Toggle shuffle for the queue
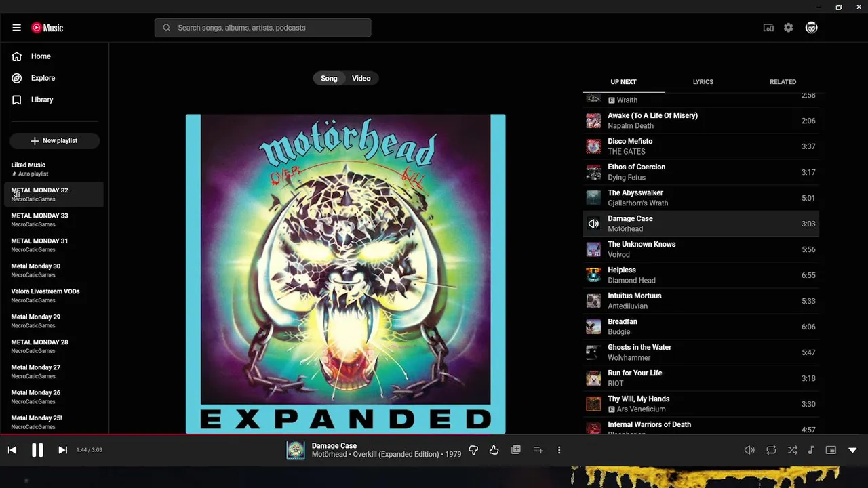The width and height of the screenshot is (868, 488). coord(792,450)
